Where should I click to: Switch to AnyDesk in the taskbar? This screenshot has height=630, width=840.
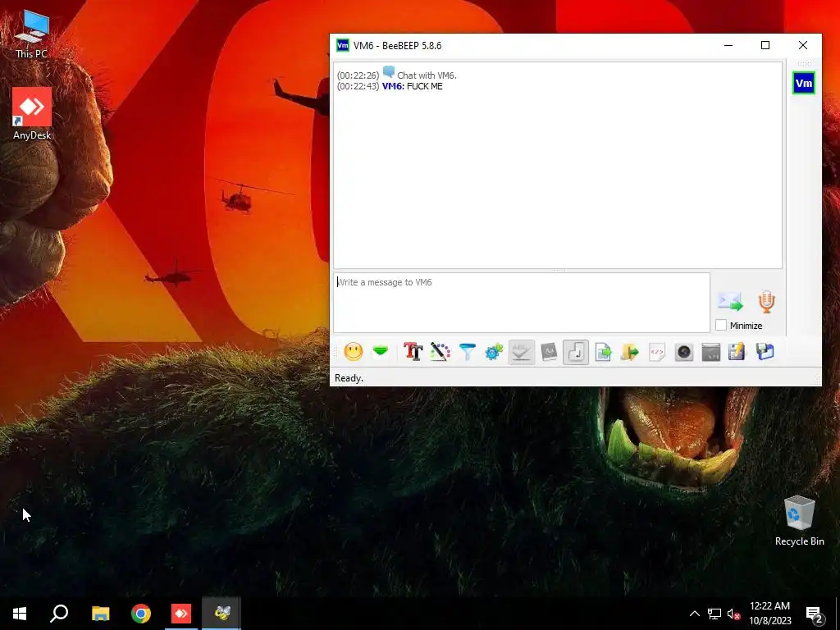pos(181,614)
